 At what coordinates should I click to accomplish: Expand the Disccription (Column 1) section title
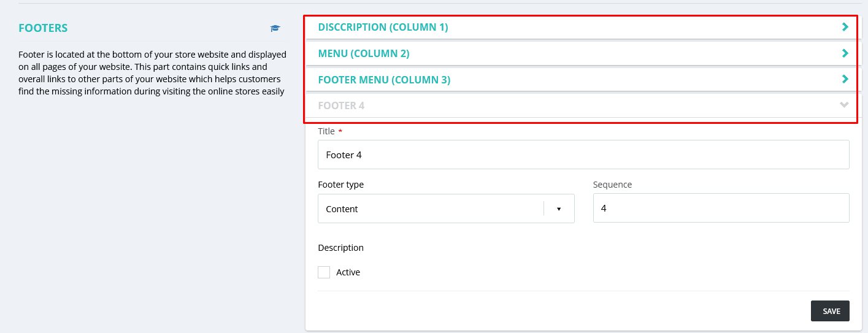point(383,27)
